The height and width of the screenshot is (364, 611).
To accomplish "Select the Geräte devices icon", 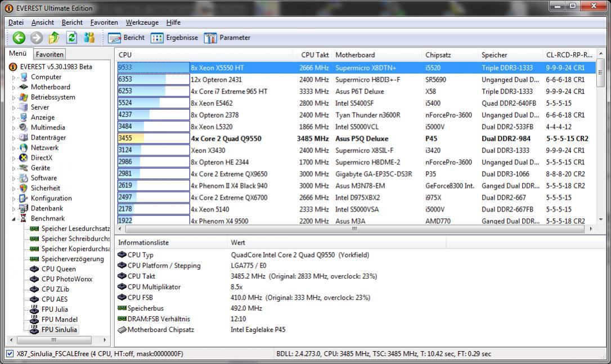I will pos(24,168).
